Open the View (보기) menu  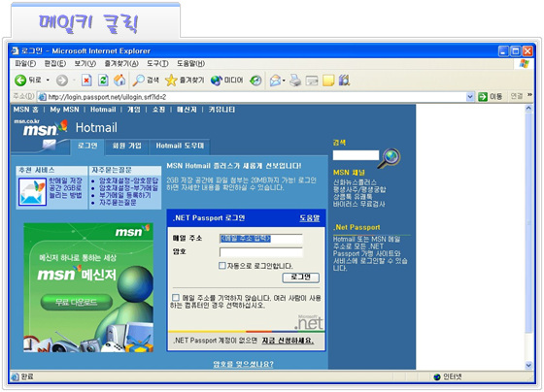[x=85, y=64]
